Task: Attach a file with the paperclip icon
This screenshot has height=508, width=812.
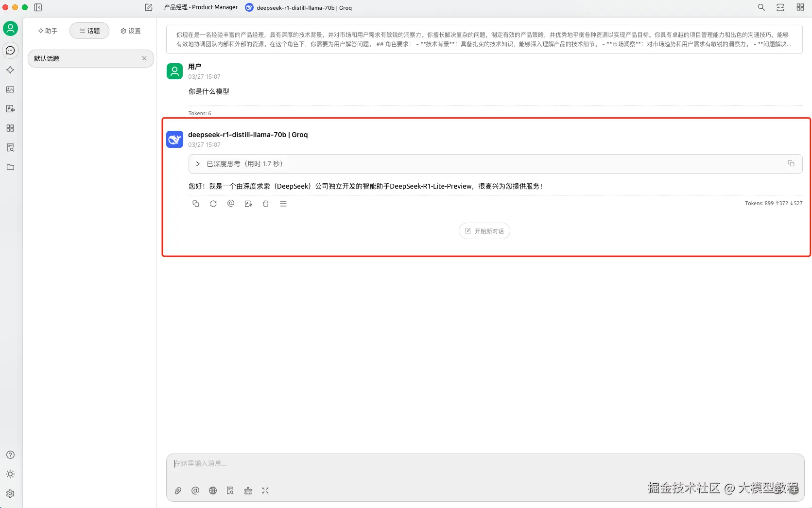Action: pos(178,491)
